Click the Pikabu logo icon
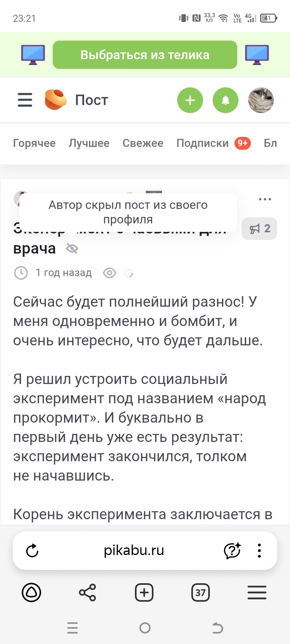Image resolution: width=290 pixels, height=644 pixels. [56, 100]
